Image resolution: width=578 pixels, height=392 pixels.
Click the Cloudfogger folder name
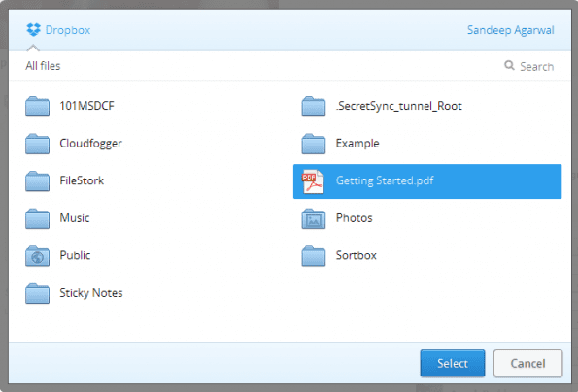[x=90, y=144]
